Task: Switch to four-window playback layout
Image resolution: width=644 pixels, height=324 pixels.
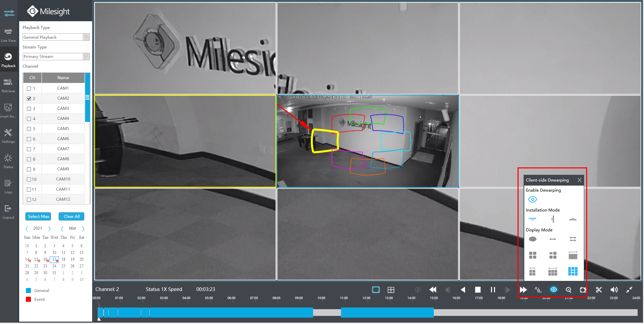Action: 391,290
